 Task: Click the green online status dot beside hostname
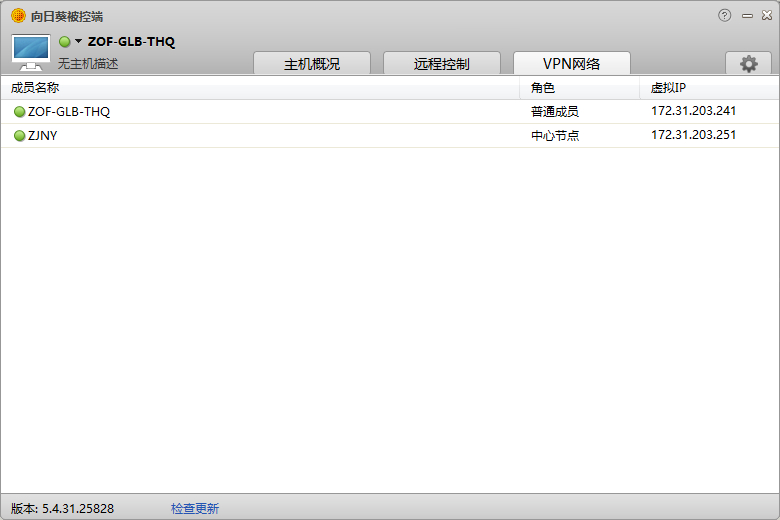pyautogui.click(x=65, y=42)
